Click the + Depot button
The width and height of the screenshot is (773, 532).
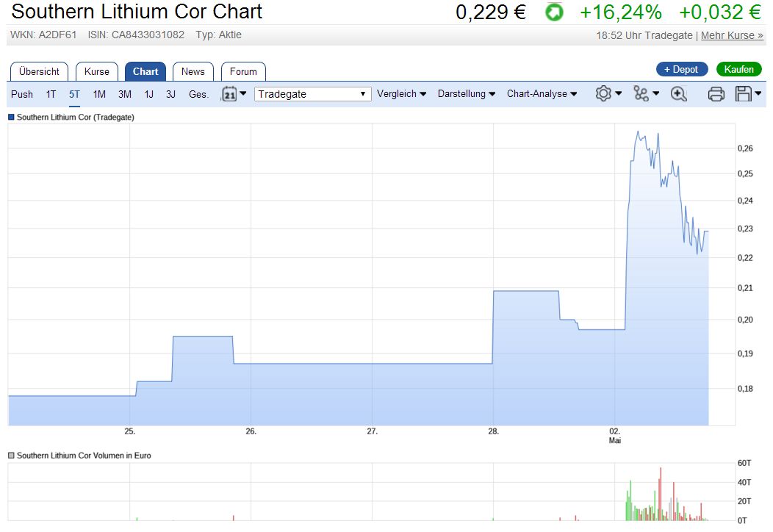point(681,69)
